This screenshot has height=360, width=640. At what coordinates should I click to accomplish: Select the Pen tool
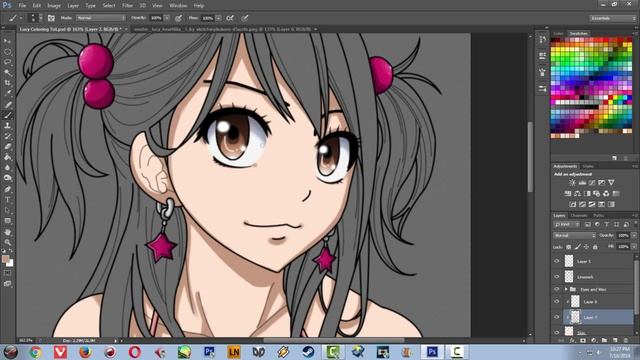click(7, 189)
